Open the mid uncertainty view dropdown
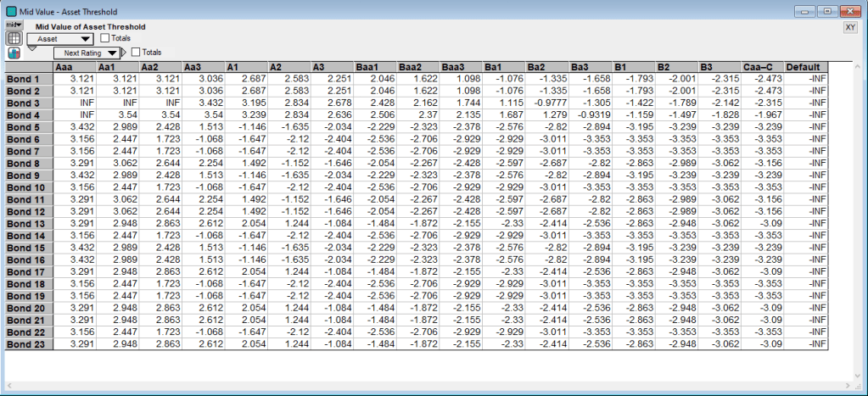 click(14, 26)
